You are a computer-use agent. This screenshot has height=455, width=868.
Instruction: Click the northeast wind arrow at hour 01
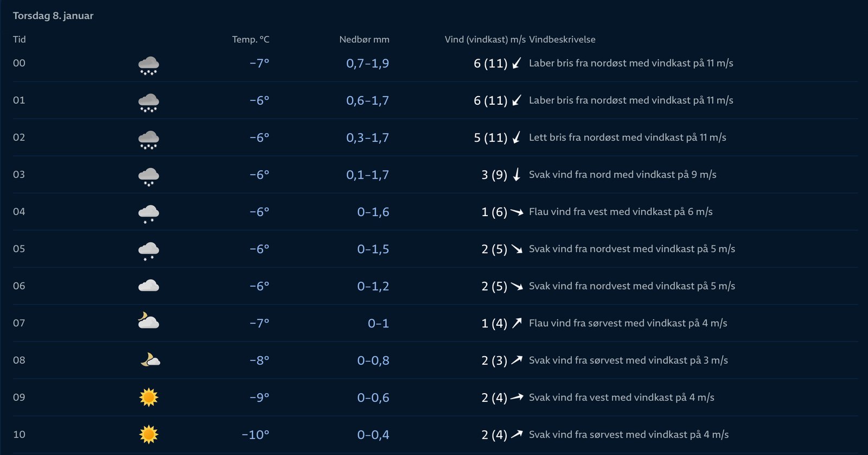(x=516, y=100)
